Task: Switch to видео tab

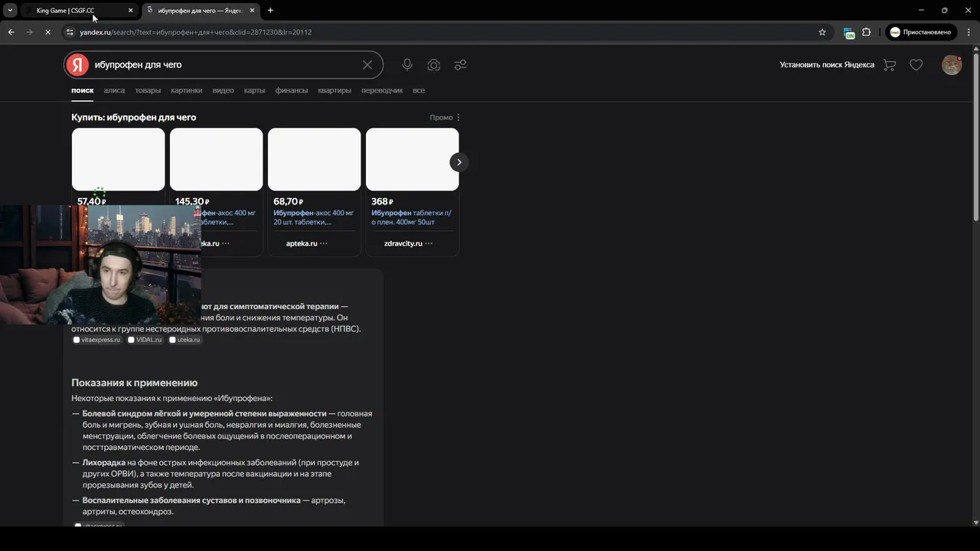Action: tap(223, 90)
